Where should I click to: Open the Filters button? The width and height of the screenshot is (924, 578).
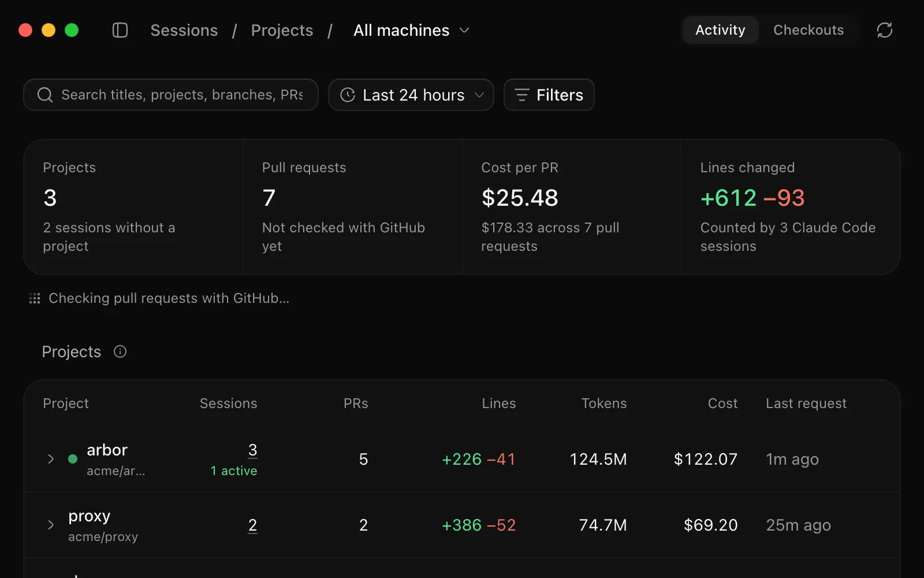(549, 95)
